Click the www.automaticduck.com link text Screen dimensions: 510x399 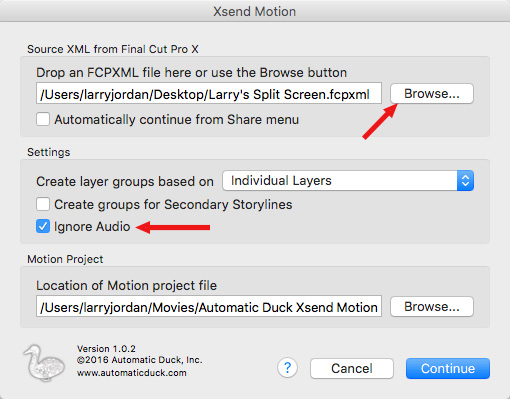pos(132,373)
